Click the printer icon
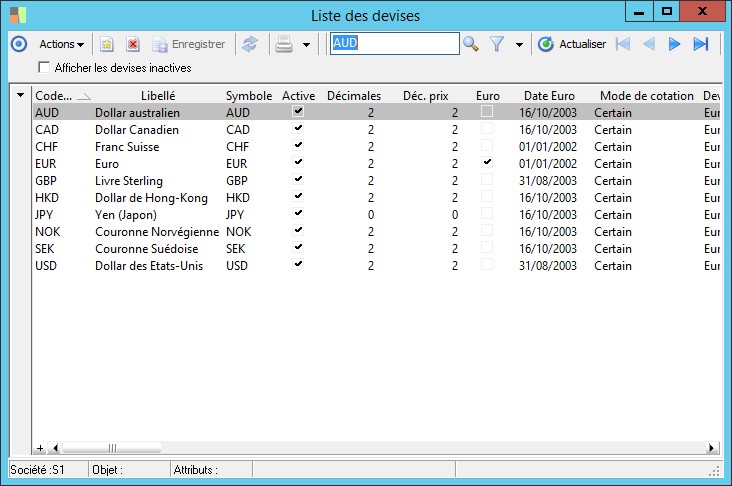Screen dimensions: 732x486 pos(284,44)
